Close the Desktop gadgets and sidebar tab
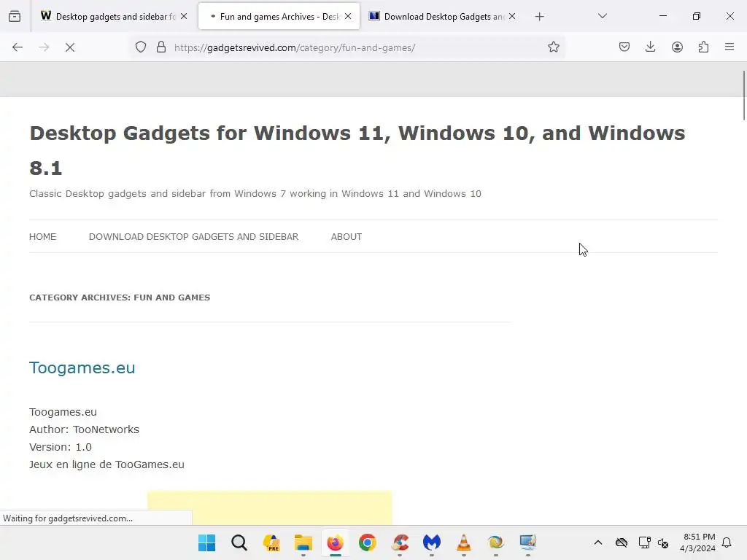 click(184, 16)
